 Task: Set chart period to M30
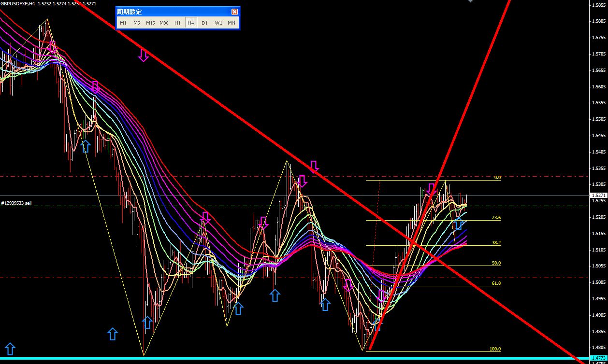pos(164,23)
